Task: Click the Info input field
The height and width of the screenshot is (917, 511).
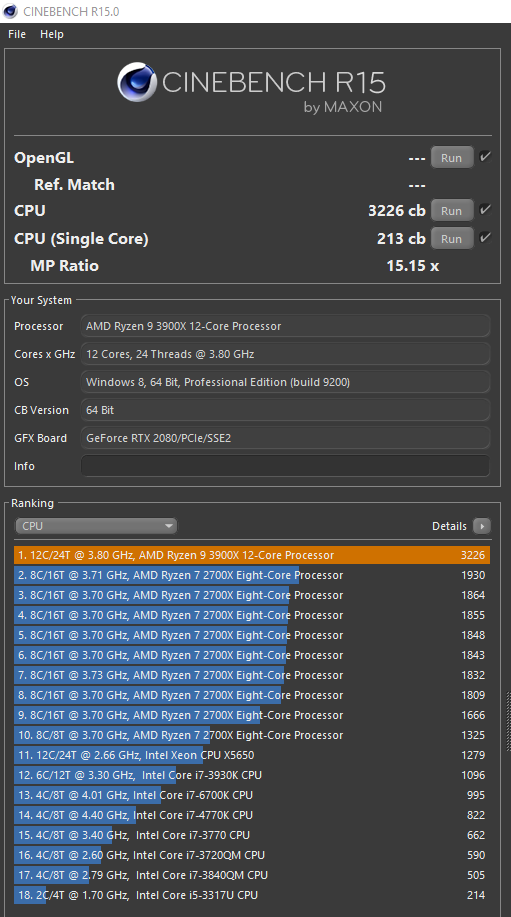Action: 285,466
